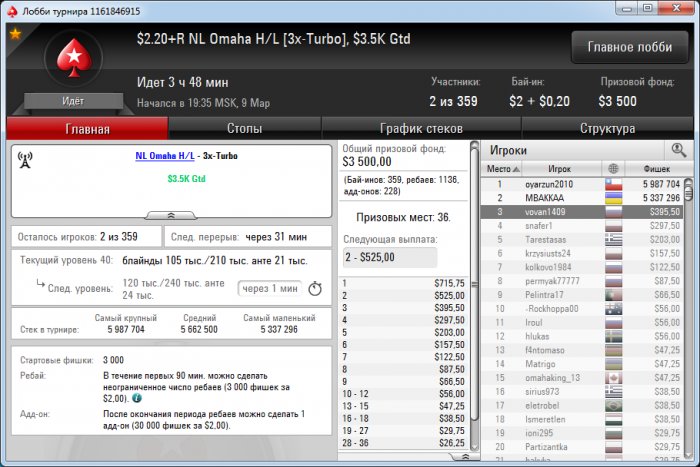Select player row permyak77777
Image resolution: width=700 pixels, height=467 pixels.
point(582,281)
